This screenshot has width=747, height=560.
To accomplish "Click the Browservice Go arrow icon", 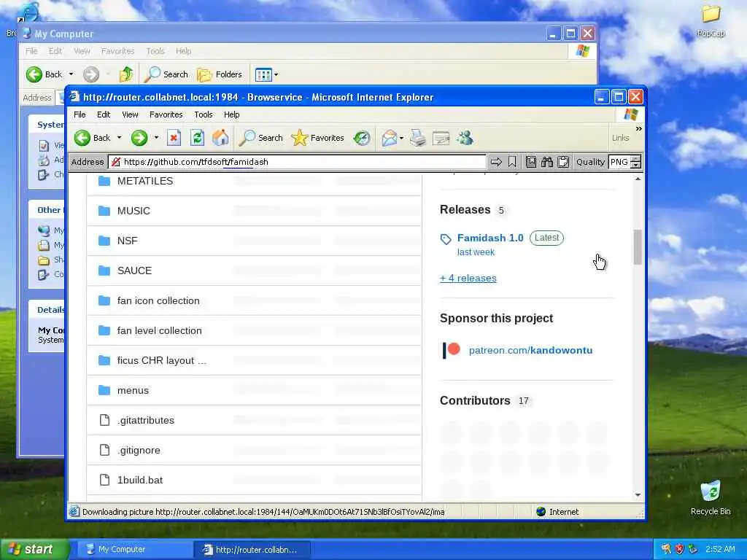I will [x=496, y=163].
